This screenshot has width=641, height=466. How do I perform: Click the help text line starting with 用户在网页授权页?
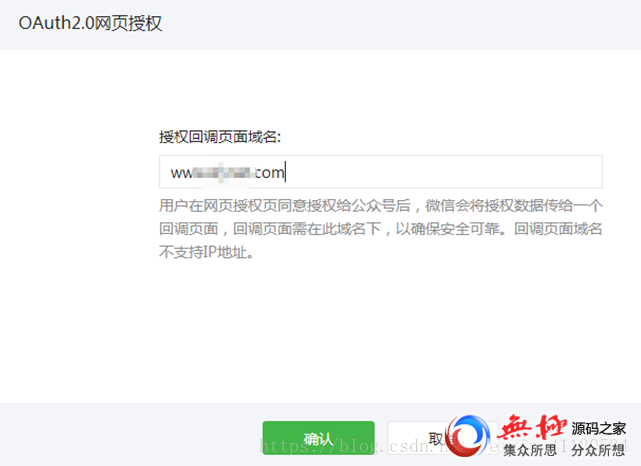click(381, 205)
